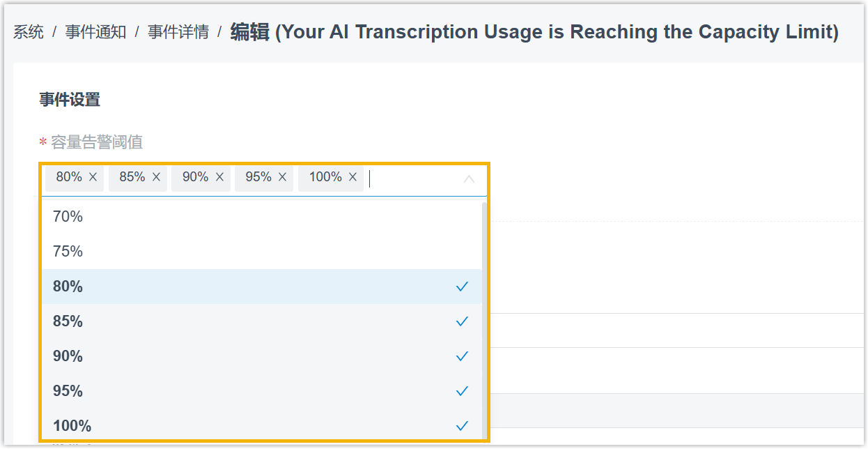
Task: Click the dropdown list scrollbar
Action: pos(484,314)
